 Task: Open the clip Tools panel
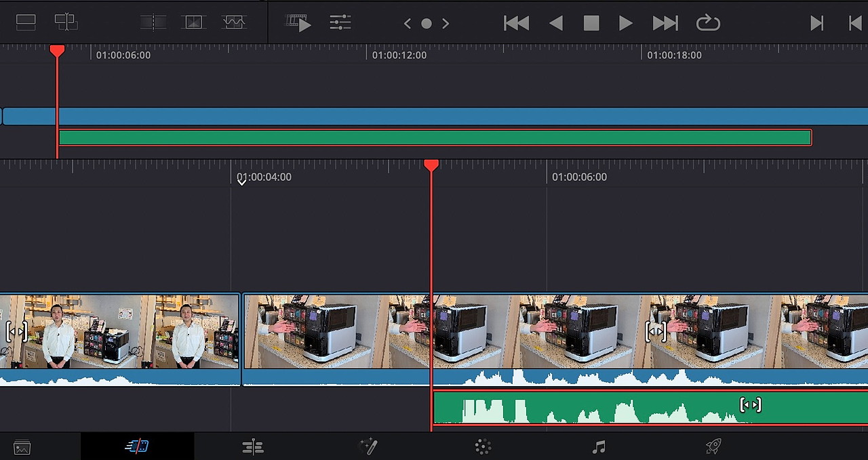pyautogui.click(x=340, y=22)
